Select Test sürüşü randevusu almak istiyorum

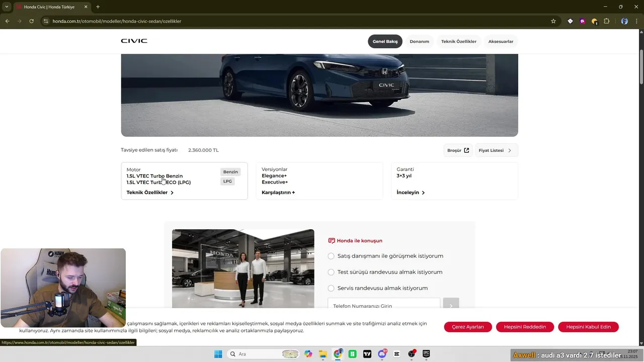coord(331,272)
